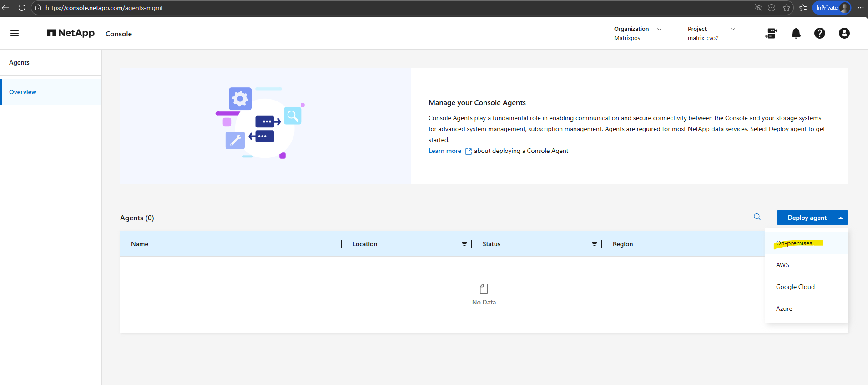Click the browser refresh icon
This screenshot has width=868, height=385.
tap(21, 8)
